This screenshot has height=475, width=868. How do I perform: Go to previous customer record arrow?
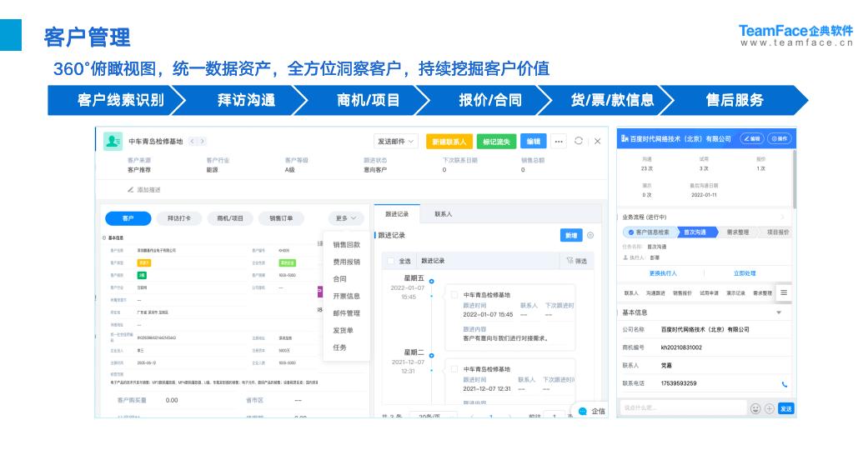[x=193, y=142]
